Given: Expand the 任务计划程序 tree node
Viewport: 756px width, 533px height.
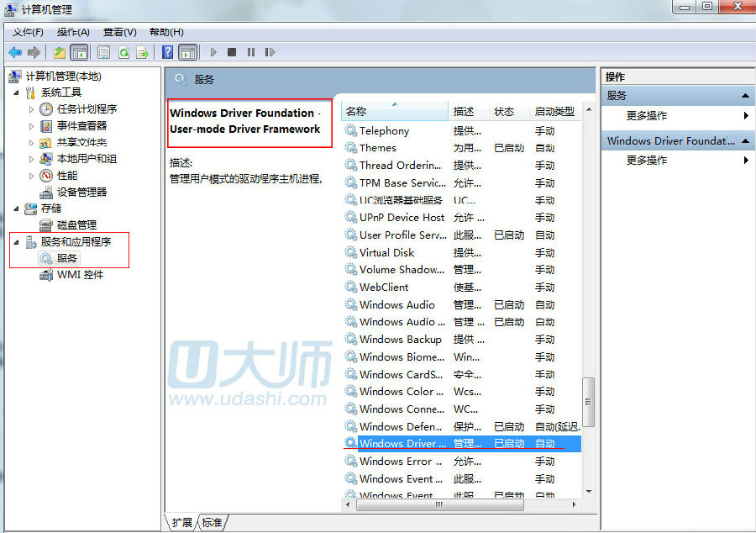Looking at the screenshot, I should (32, 109).
